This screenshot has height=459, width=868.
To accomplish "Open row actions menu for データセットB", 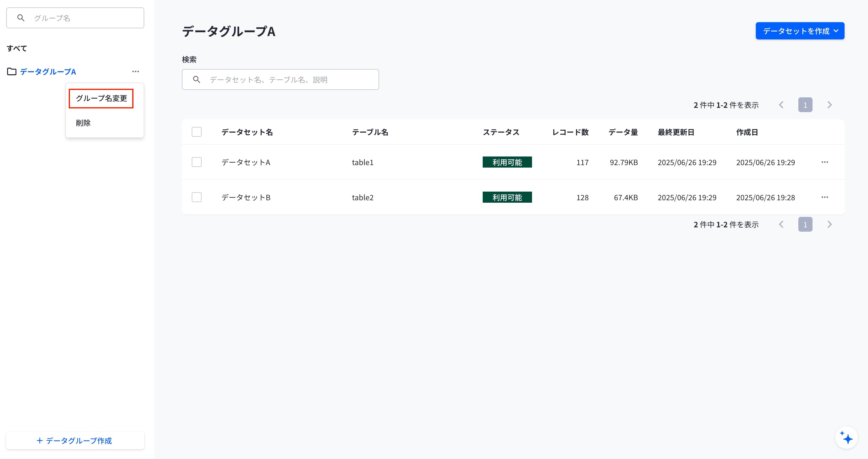I will 825,197.
